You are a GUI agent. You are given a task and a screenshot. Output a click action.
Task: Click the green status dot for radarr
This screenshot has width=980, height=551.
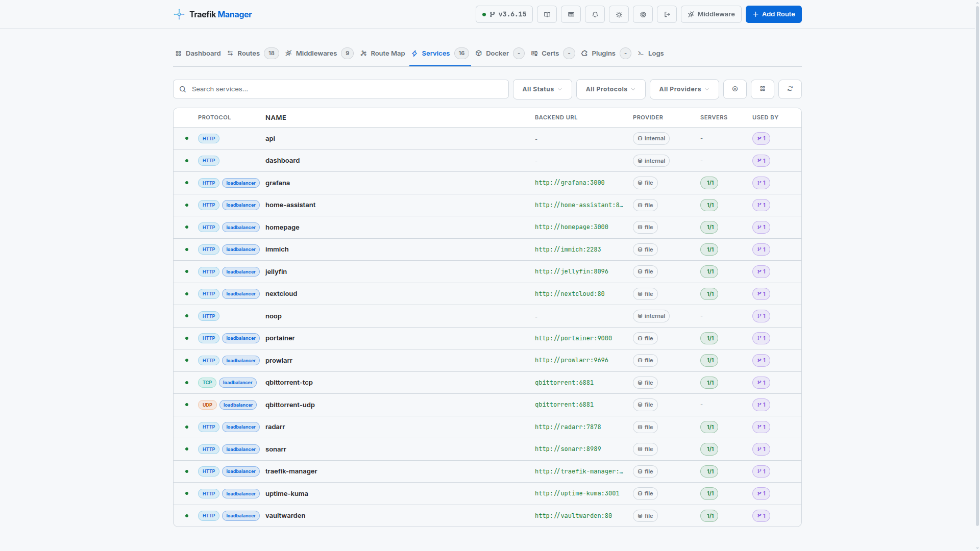point(187,427)
